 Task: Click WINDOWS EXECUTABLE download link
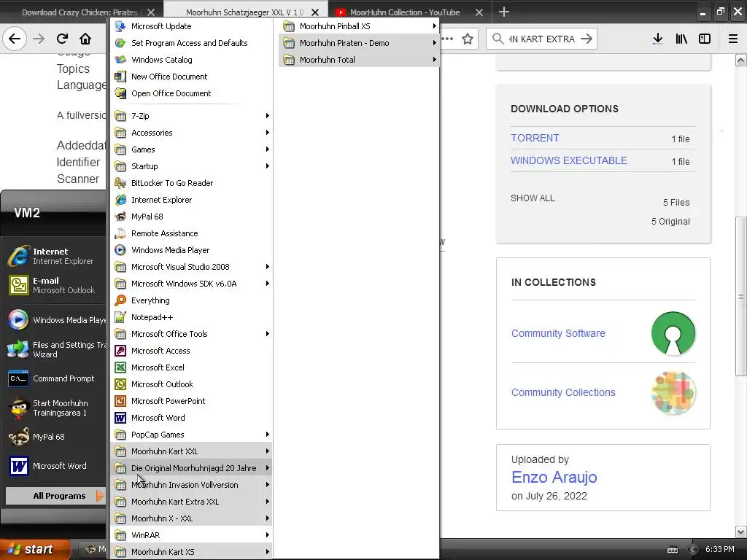pos(569,160)
